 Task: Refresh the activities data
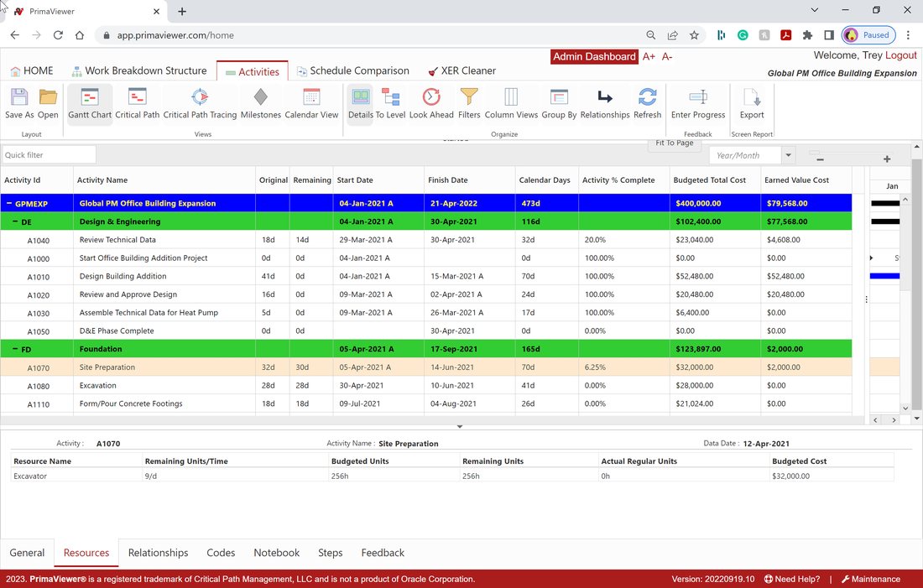648,103
